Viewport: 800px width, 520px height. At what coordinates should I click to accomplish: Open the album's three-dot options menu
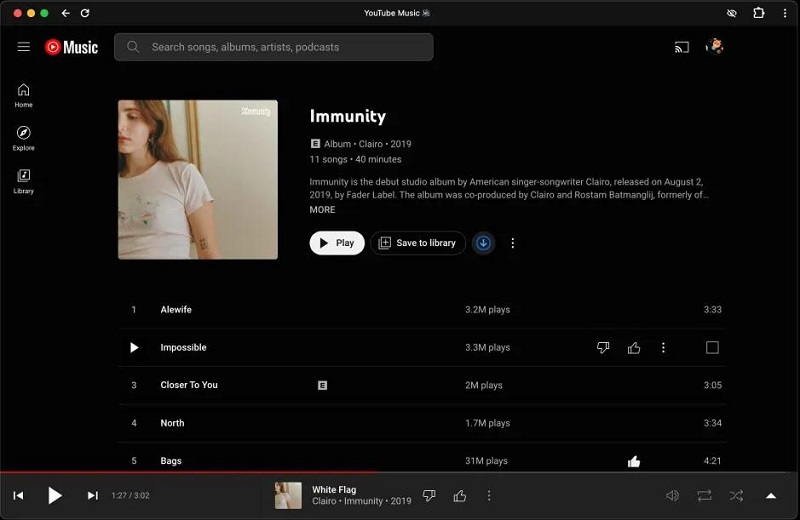(x=513, y=243)
